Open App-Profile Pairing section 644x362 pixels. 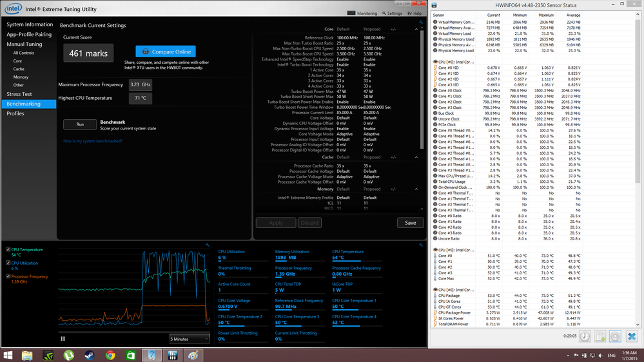pos(29,35)
